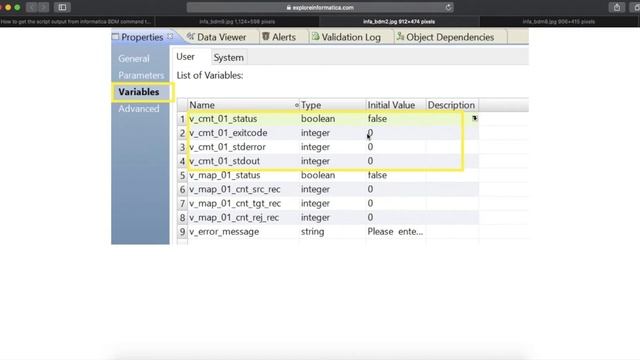Screen dimensions: 640x360
Task: Open the Object Dependencies tab
Action: (450, 37)
